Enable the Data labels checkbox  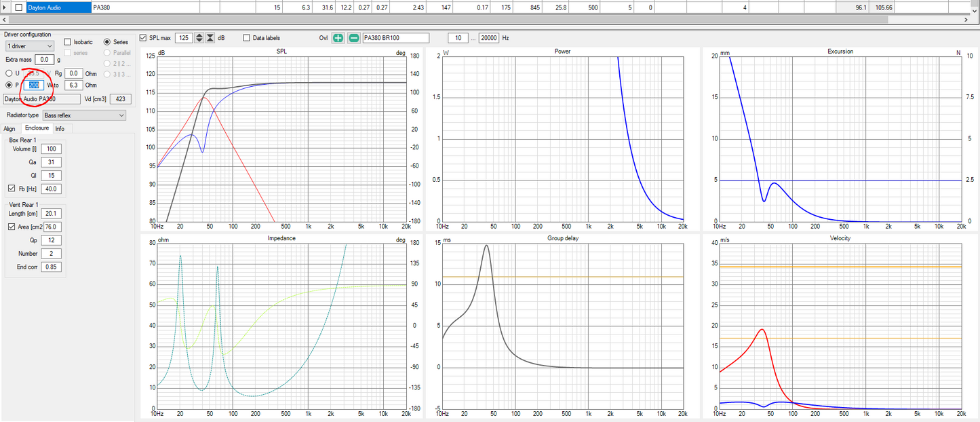(246, 38)
